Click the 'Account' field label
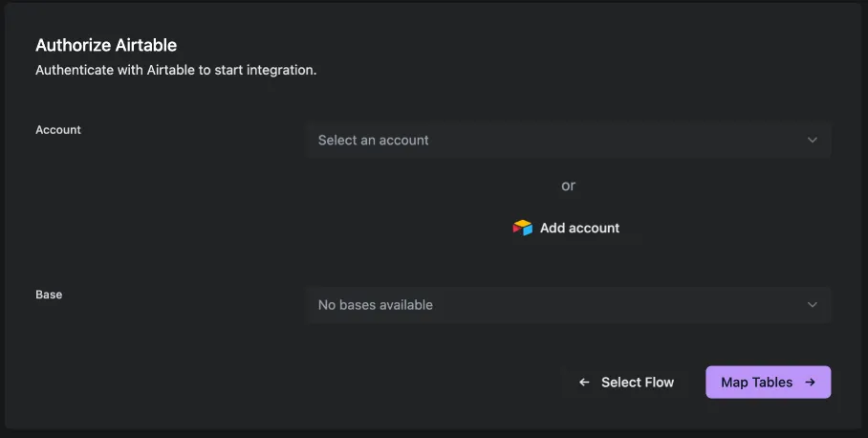This screenshot has height=438, width=868. coord(58,129)
